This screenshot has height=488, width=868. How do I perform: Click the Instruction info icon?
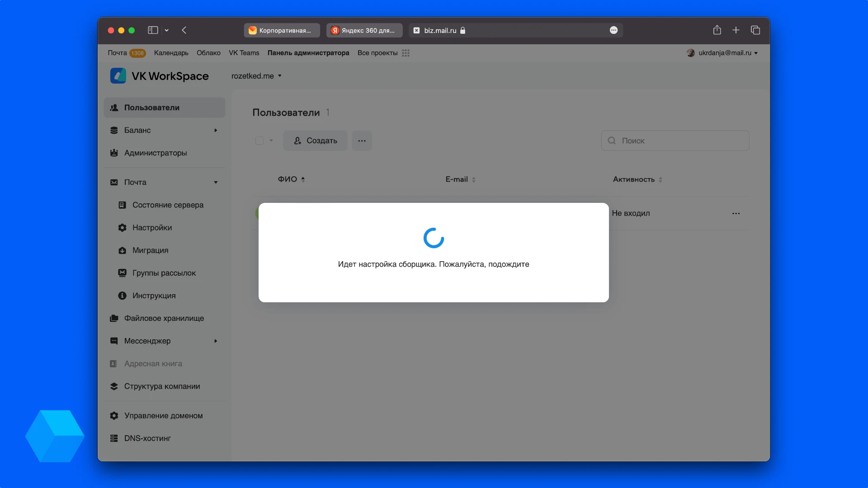click(122, 296)
